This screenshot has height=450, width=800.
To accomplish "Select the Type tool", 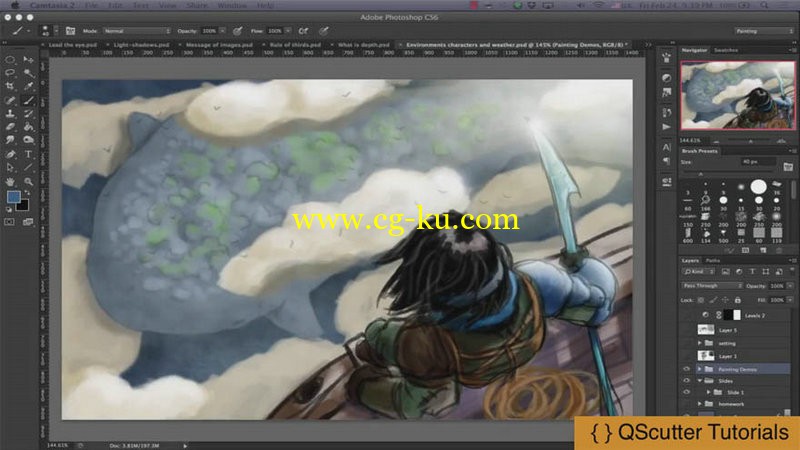I will 29,154.
